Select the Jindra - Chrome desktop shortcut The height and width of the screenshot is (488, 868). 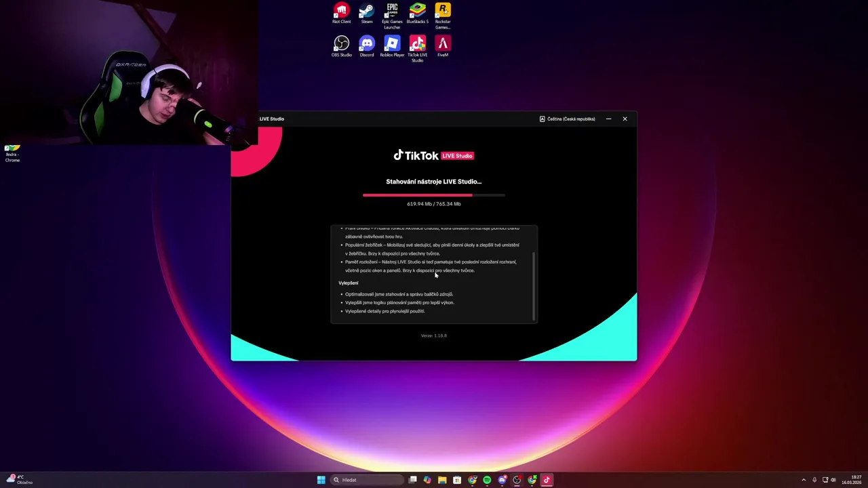point(12,154)
